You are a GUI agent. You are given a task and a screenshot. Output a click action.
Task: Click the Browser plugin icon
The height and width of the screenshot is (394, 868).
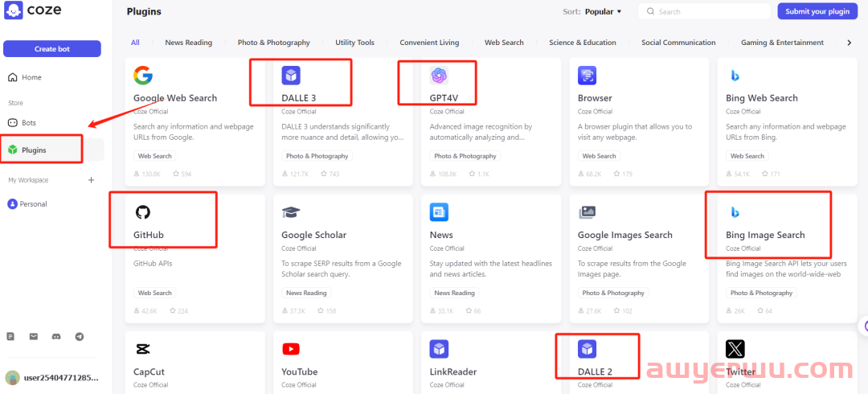point(587,76)
